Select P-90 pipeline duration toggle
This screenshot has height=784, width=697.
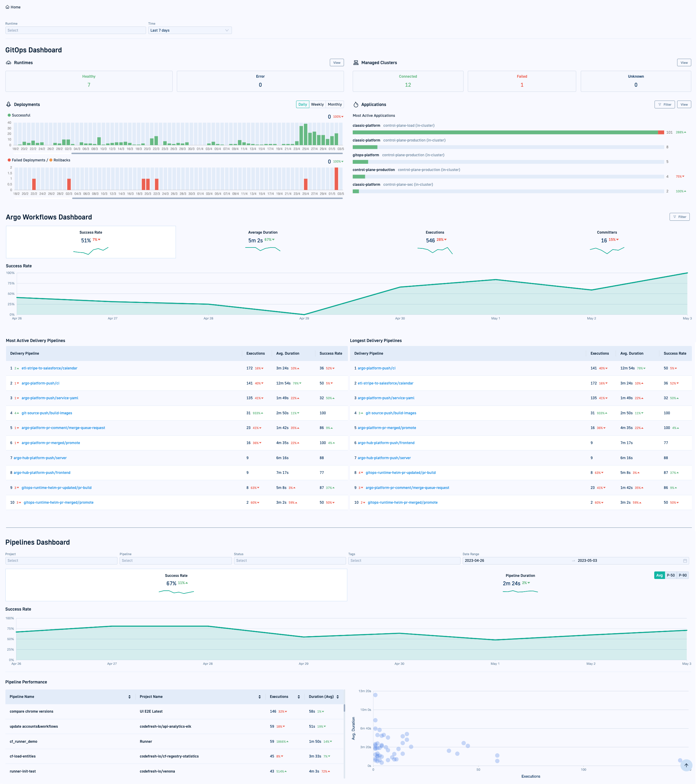click(x=683, y=575)
